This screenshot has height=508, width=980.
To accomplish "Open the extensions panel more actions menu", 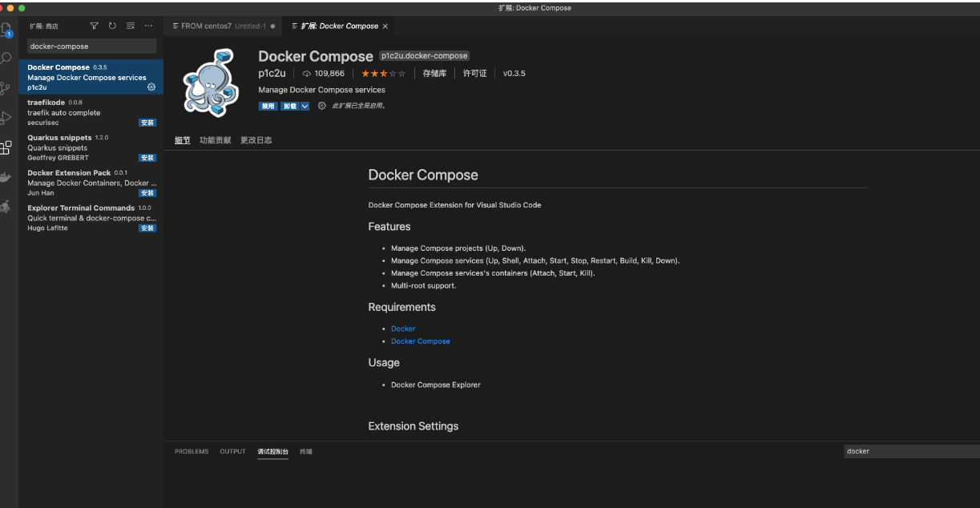I will pyautogui.click(x=148, y=26).
